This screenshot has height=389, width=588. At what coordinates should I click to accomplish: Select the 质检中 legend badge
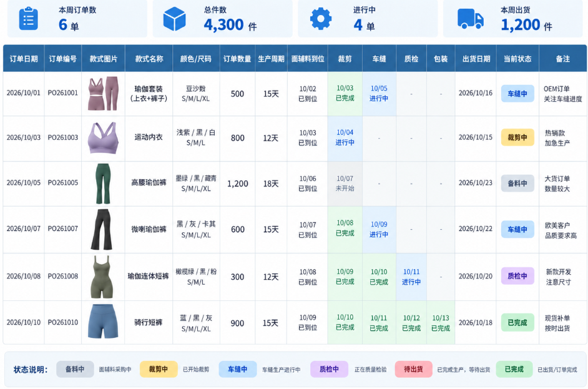[329, 369]
